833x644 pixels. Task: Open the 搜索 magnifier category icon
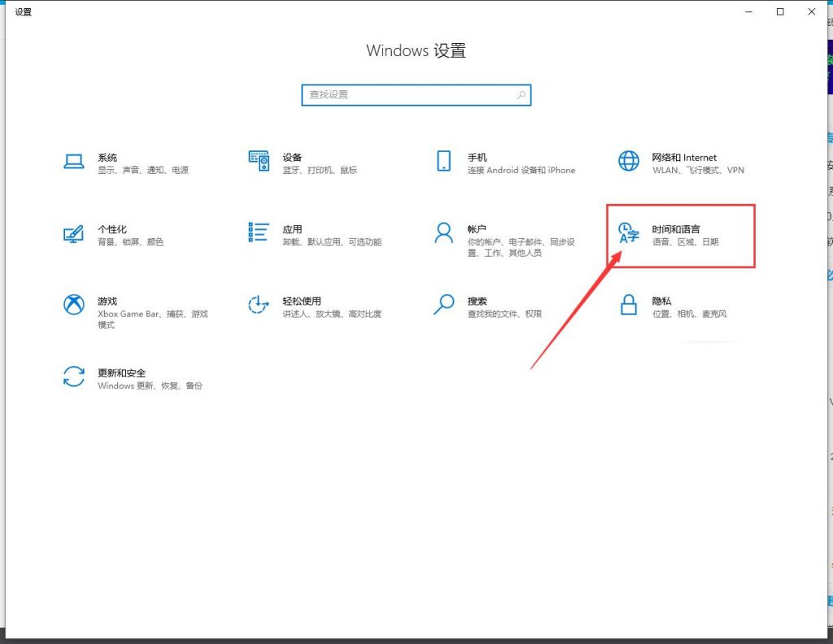coord(443,305)
